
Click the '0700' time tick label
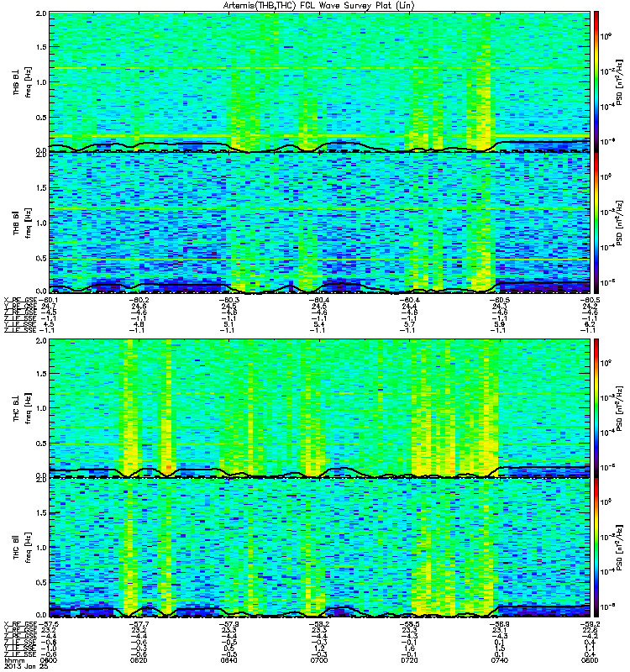319,660
